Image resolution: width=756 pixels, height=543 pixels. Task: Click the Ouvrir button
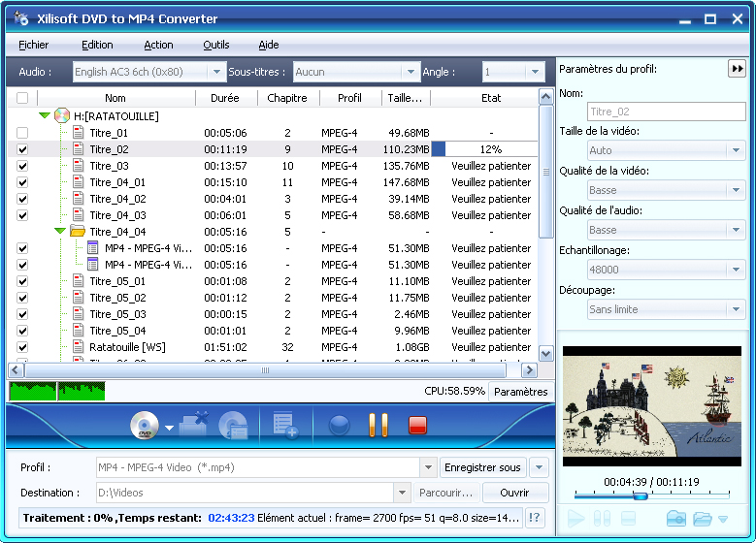tap(514, 493)
